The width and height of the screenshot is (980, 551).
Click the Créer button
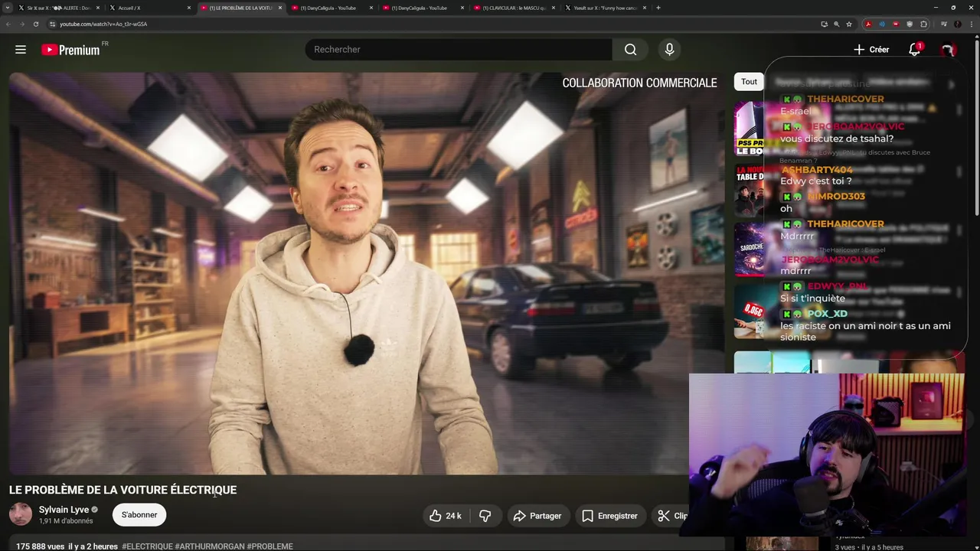coord(871,50)
